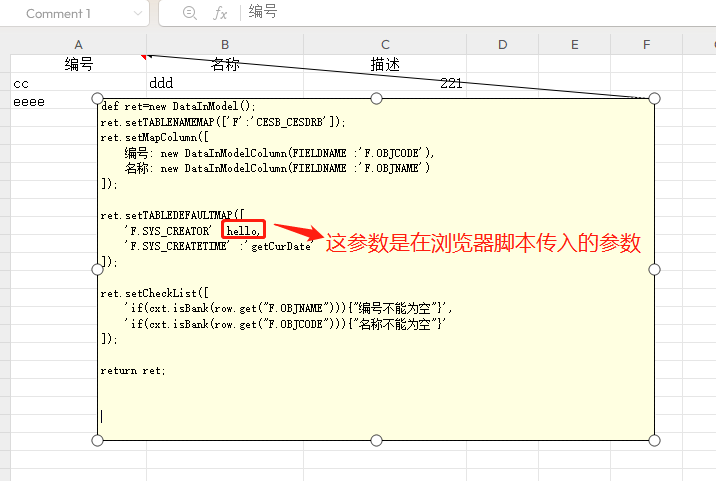Click the bottom-middle resize handle of comment box
This screenshot has width=716, height=481.
pos(376,440)
